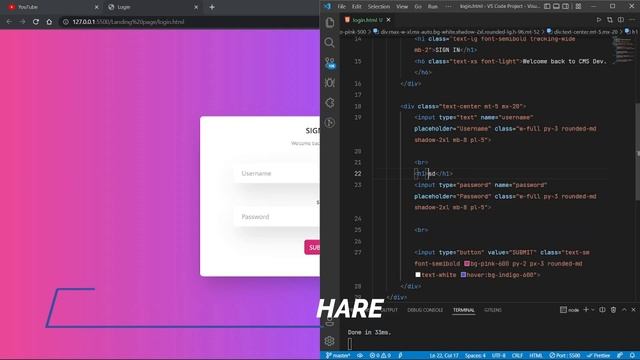Screen dimensions: 640x360
Task: Select the login.html editor tab
Action: (367, 20)
